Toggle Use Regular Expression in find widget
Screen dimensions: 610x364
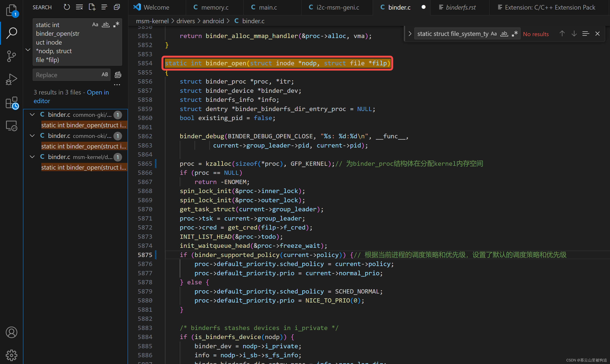click(515, 34)
